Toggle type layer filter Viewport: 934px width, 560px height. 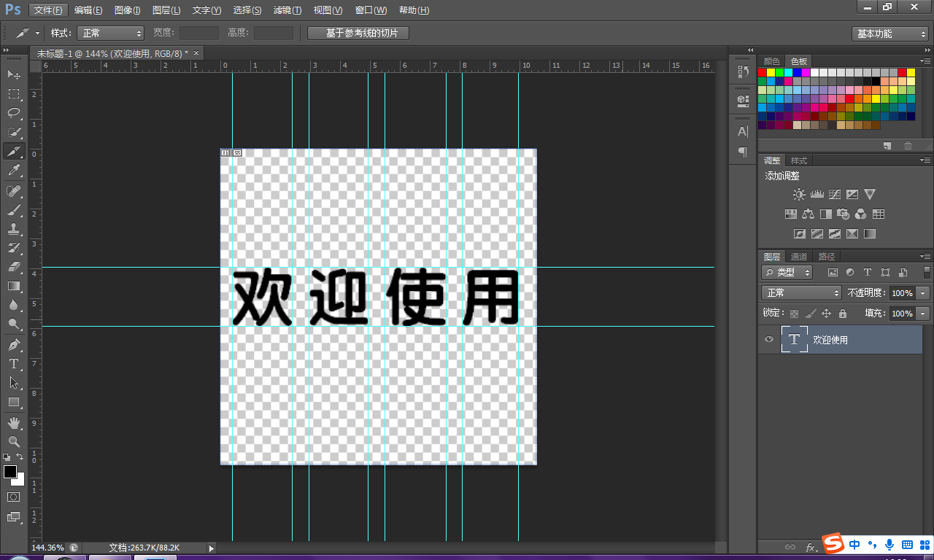(x=868, y=272)
